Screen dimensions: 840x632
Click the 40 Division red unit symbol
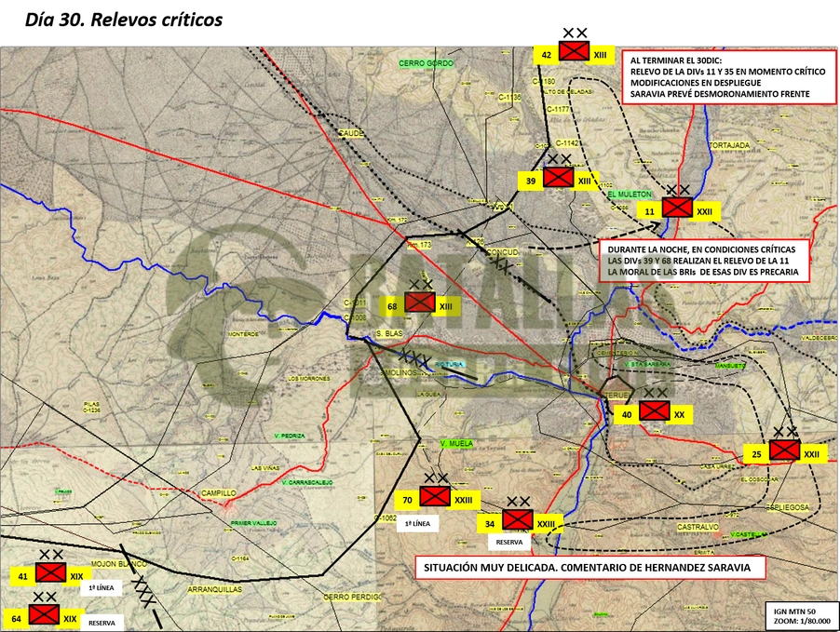654,411
